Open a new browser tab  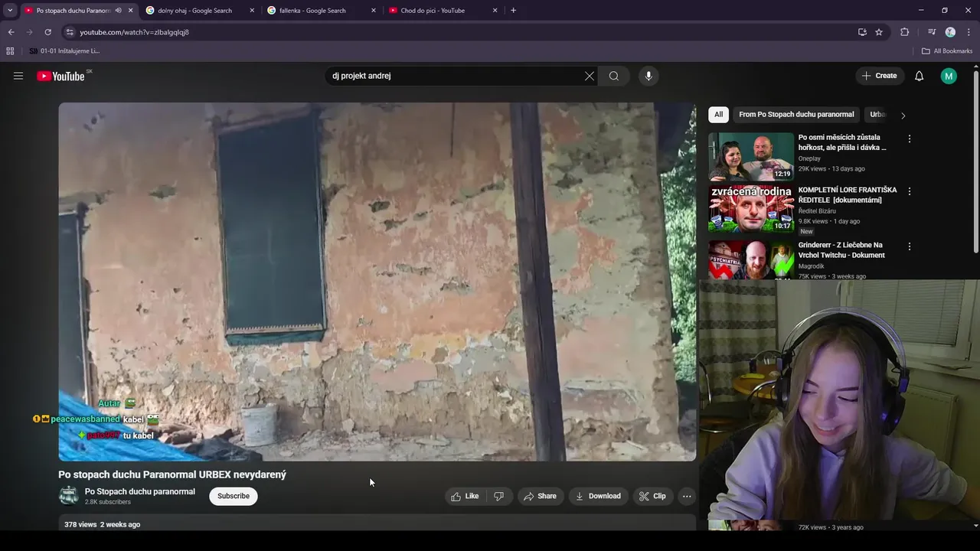point(513,11)
